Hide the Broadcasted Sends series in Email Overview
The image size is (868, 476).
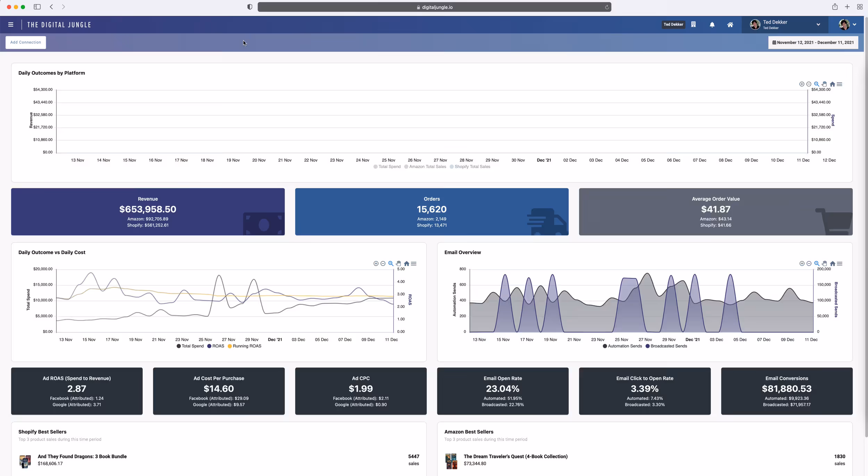[666, 346]
